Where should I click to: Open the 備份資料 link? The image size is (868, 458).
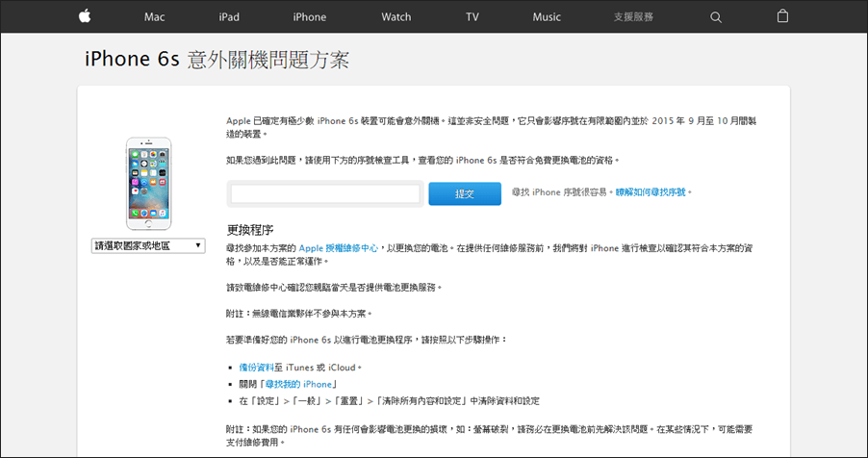[x=256, y=368]
